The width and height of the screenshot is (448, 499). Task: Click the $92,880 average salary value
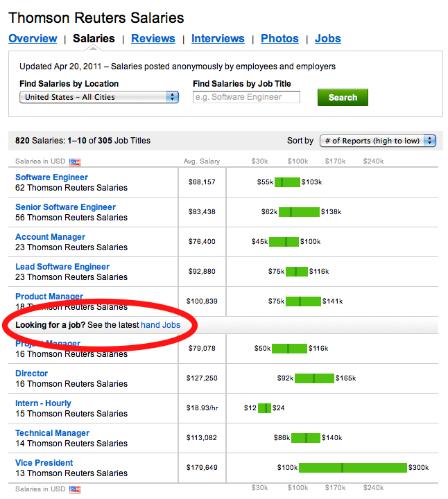click(202, 272)
